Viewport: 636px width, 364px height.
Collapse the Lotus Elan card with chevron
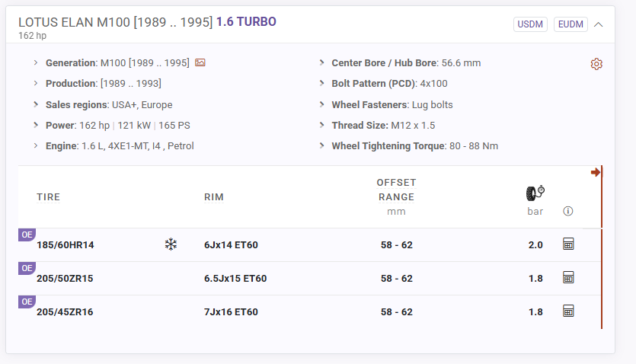[598, 24]
